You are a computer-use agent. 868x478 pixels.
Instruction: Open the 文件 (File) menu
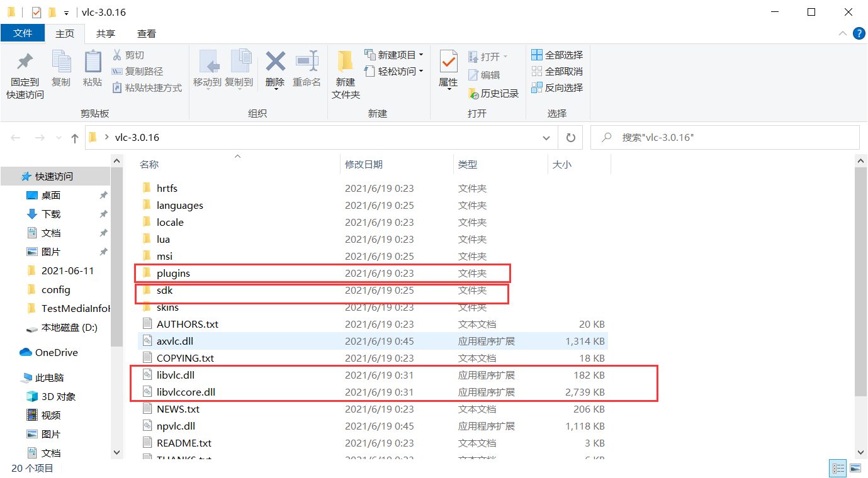click(23, 33)
